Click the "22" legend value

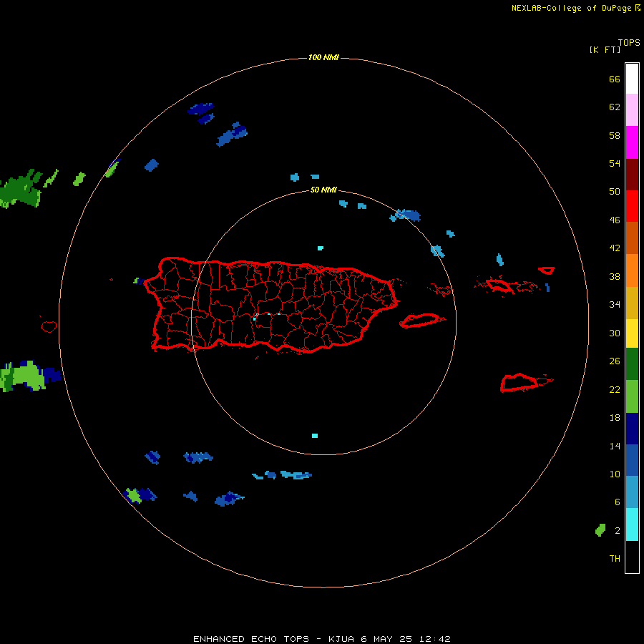point(615,389)
